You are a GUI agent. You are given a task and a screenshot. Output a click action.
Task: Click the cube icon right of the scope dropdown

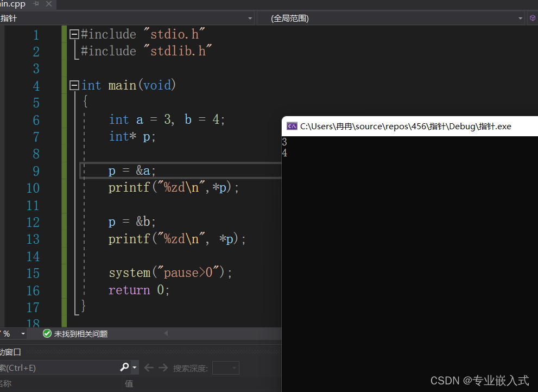pyautogui.click(x=533, y=18)
